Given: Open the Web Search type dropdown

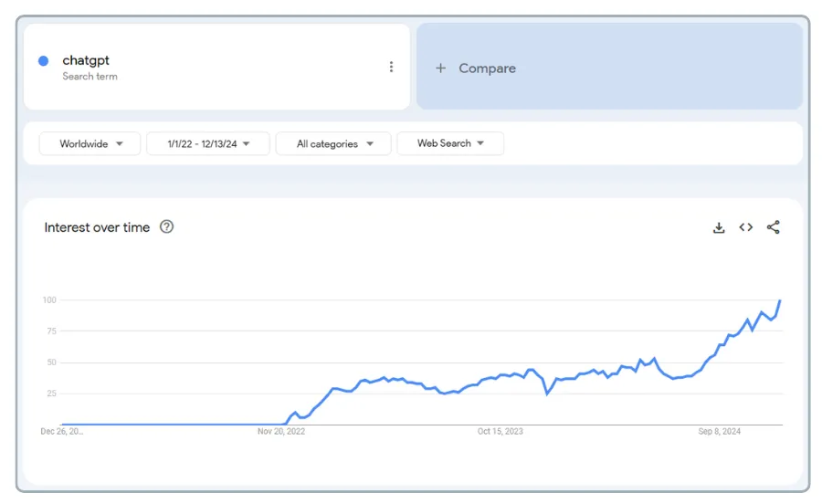Looking at the screenshot, I should pyautogui.click(x=449, y=143).
